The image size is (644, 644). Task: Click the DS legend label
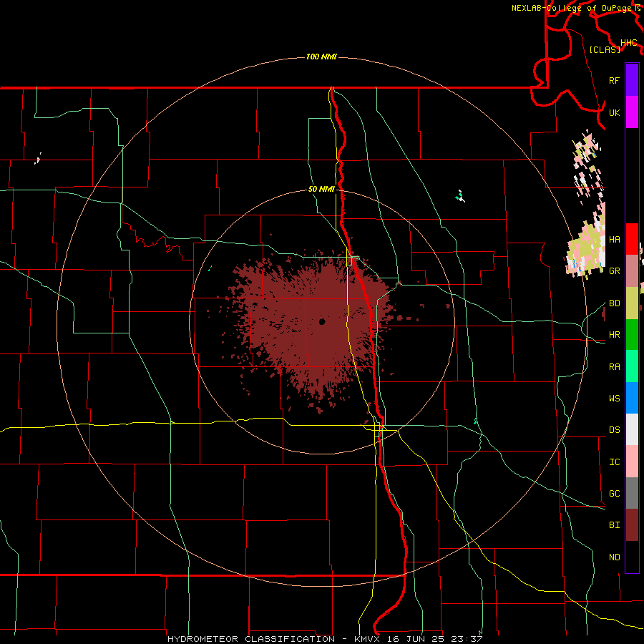coord(614,430)
